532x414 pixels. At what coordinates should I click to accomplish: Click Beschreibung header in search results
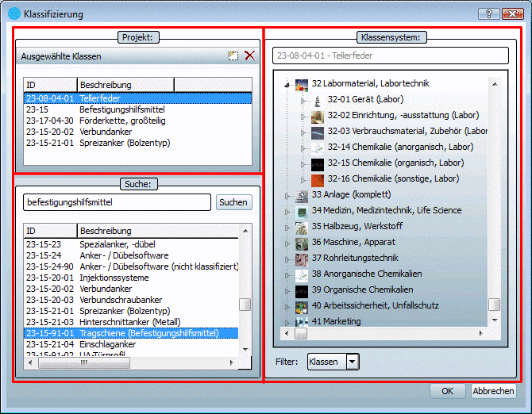[158, 231]
